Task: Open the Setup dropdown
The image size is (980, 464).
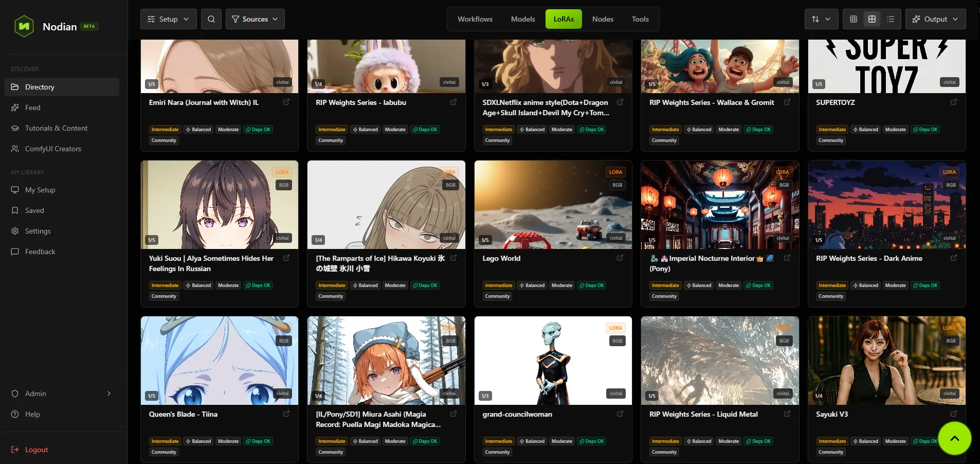Action: click(169, 19)
